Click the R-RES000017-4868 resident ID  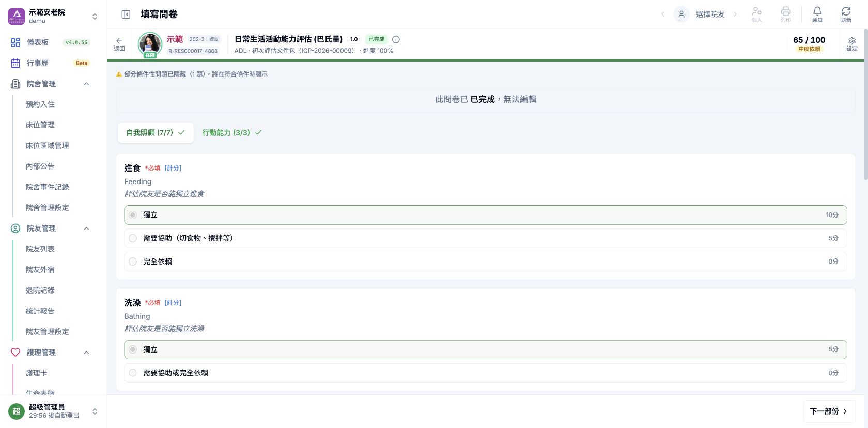[x=193, y=51]
